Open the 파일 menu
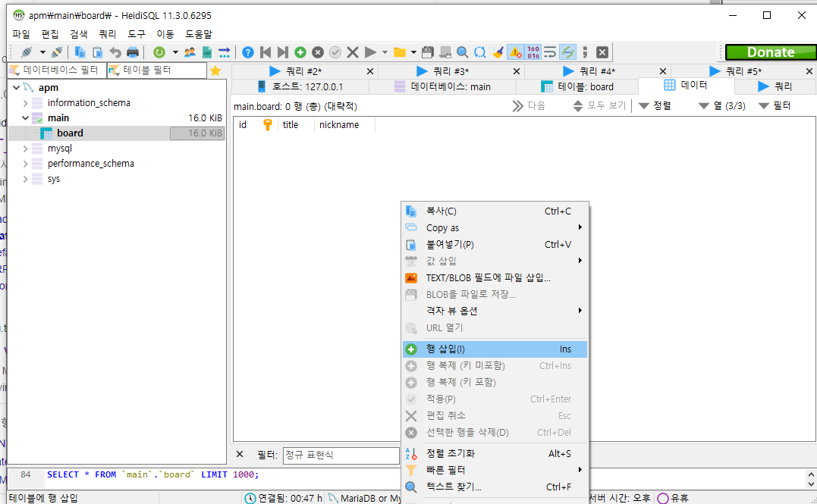The image size is (817, 504). pos(21,34)
